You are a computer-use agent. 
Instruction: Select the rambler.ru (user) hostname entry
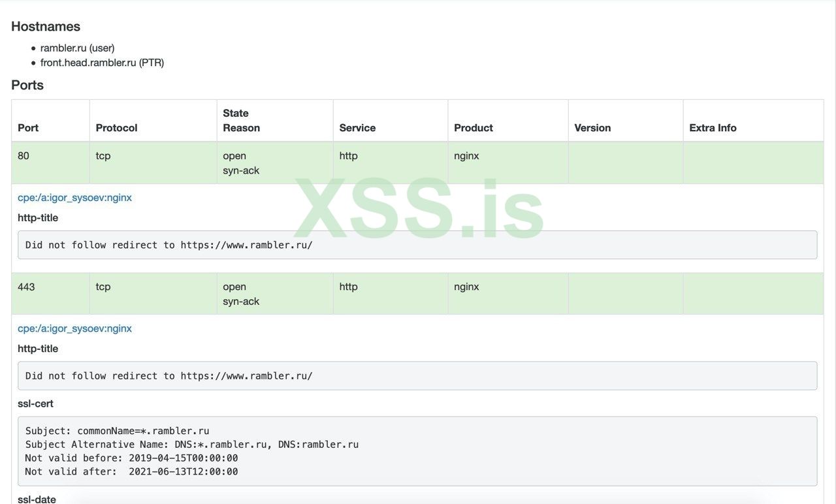[77, 48]
